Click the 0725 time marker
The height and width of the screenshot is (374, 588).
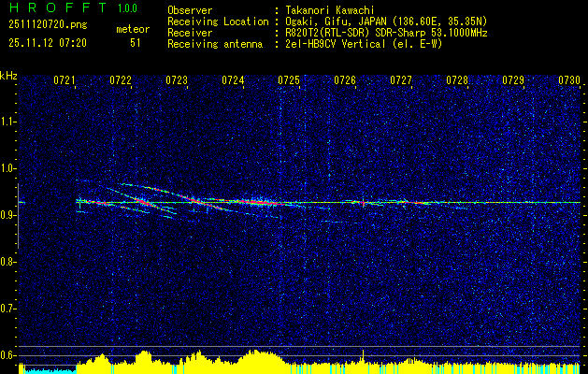pyautogui.click(x=289, y=79)
